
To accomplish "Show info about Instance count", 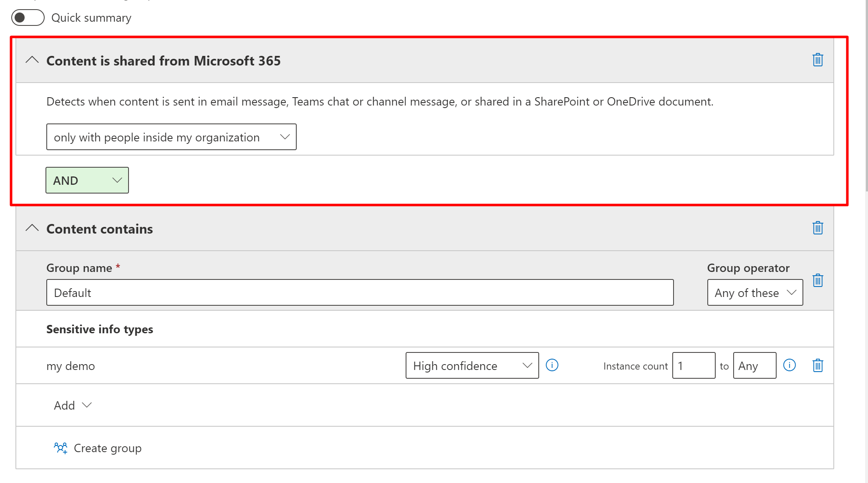I will click(789, 365).
